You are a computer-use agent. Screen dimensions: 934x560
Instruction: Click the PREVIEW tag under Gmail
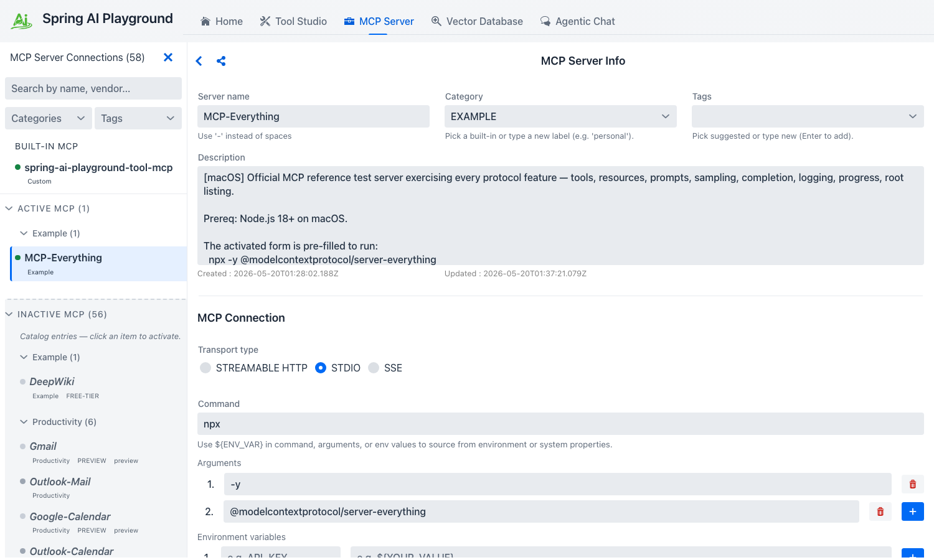coord(92,461)
